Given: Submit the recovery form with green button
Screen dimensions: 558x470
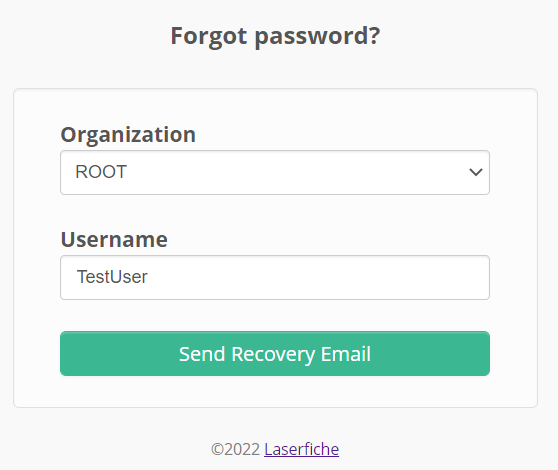Looking at the screenshot, I should [x=275, y=353].
